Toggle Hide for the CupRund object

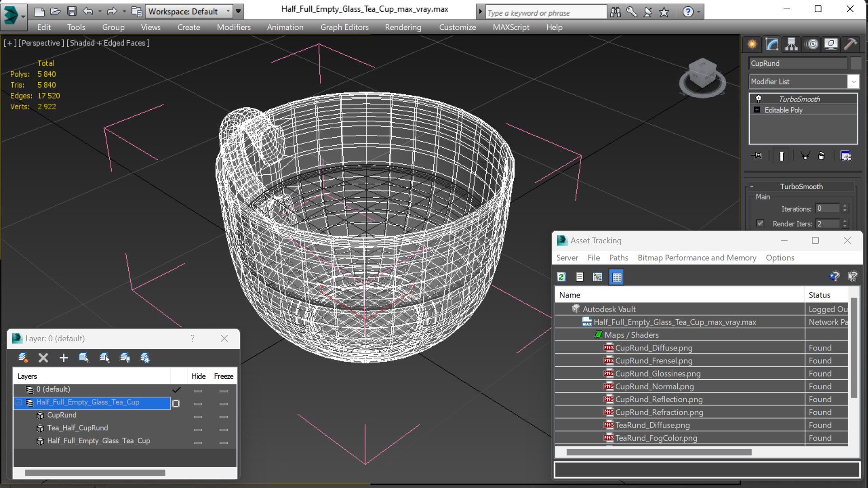pos(197,417)
